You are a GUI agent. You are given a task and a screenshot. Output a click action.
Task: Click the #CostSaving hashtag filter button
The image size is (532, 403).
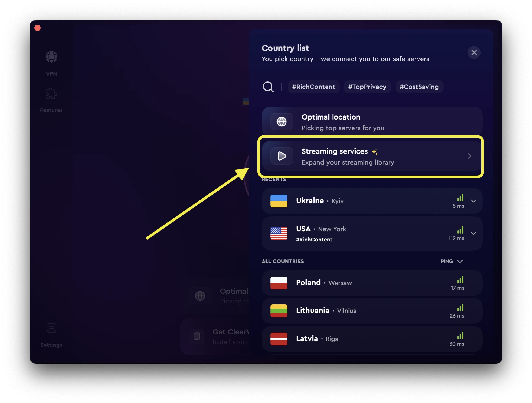click(419, 87)
